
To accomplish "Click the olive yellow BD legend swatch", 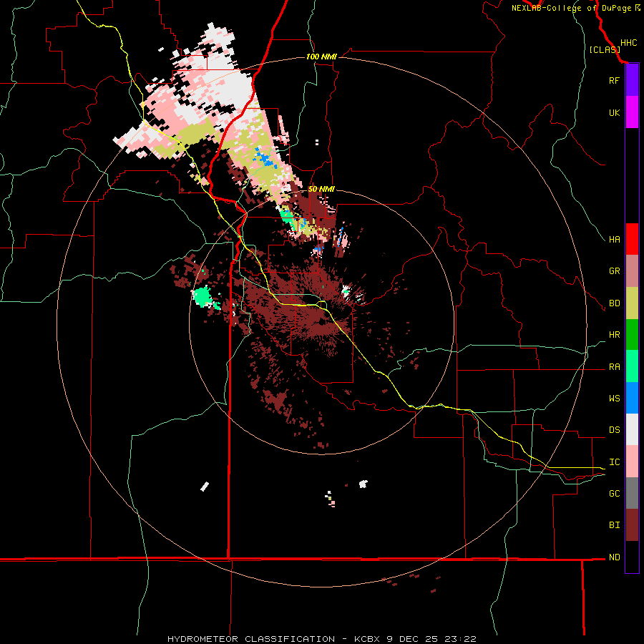I will 632,303.
